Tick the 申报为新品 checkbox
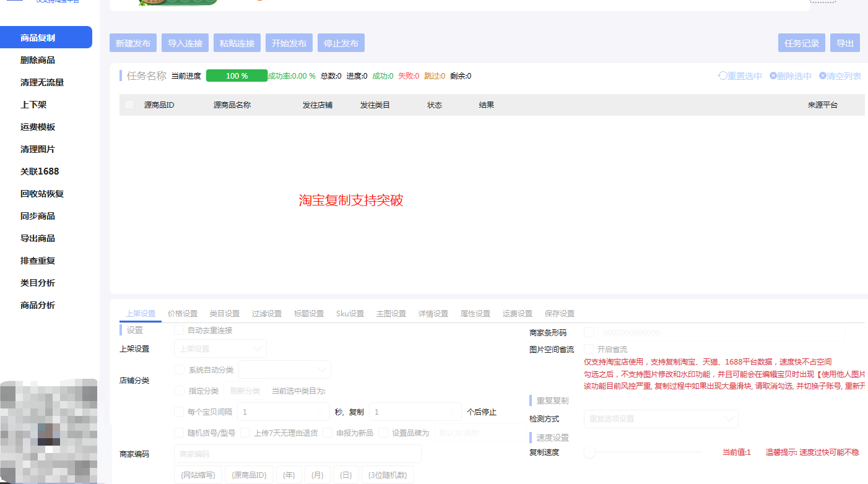This screenshot has height=484, width=868. tap(328, 433)
